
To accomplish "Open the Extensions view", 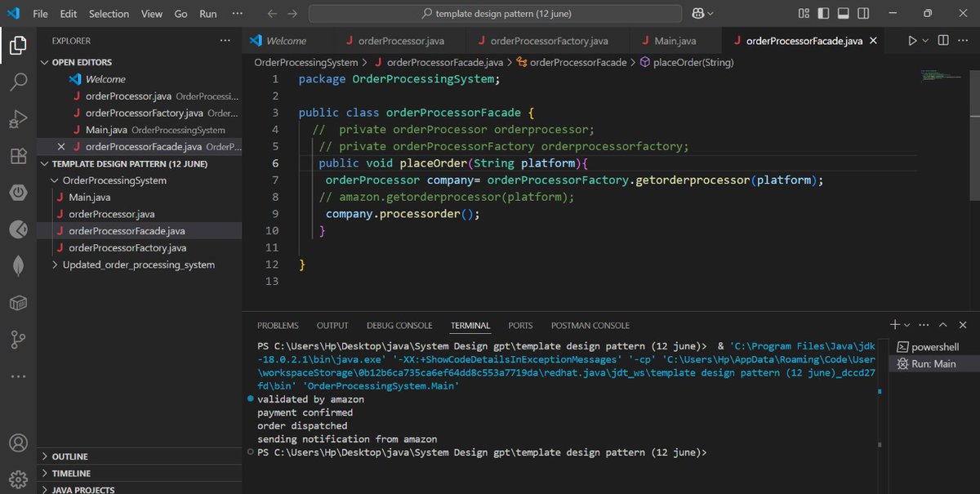I will click(18, 156).
